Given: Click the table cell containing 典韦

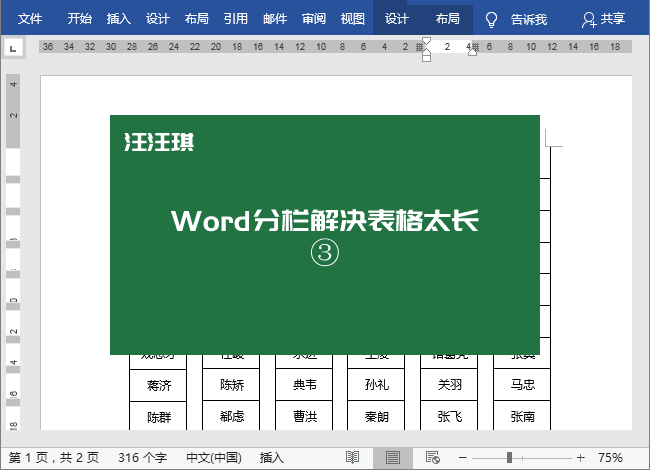Looking at the screenshot, I should click(304, 385).
